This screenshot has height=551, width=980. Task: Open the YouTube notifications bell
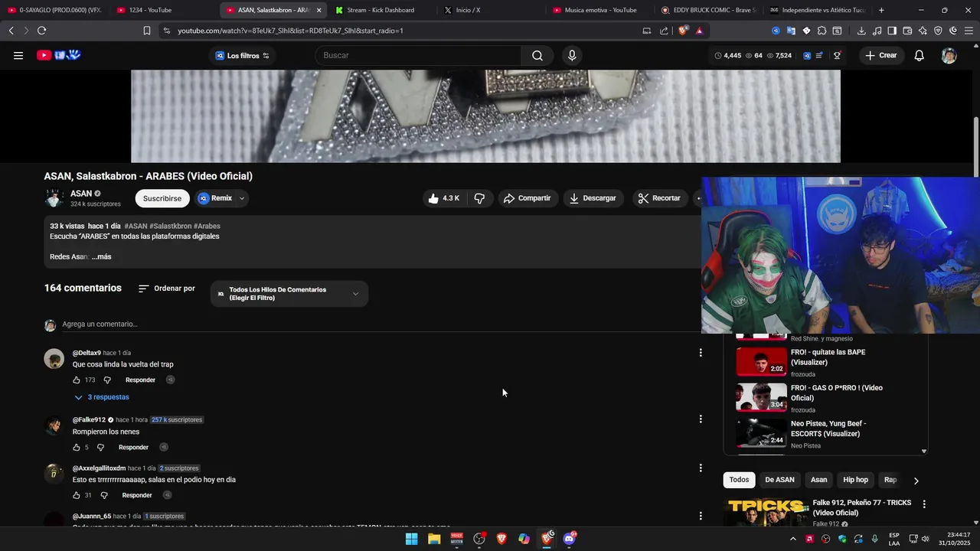(920, 55)
